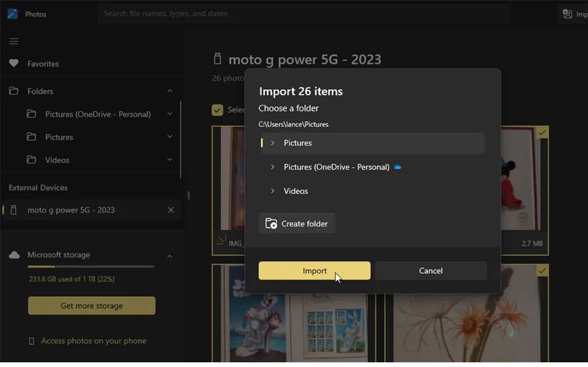Click the Create folder button
Screen dimensions: 588x367
tap(296, 223)
